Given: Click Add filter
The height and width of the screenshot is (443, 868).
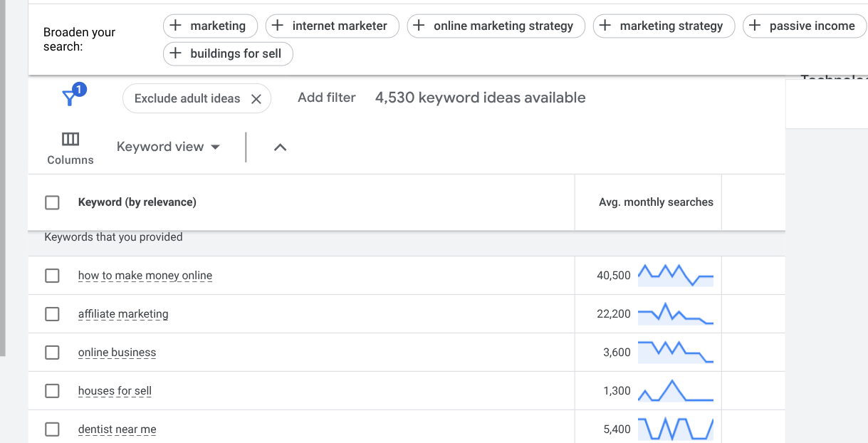Looking at the screenshot, I should point(326,98).
